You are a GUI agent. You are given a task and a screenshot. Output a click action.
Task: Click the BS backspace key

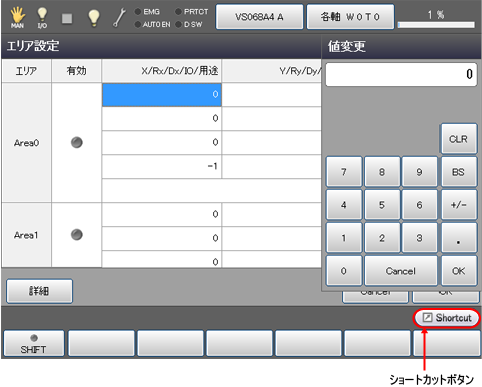458,172
